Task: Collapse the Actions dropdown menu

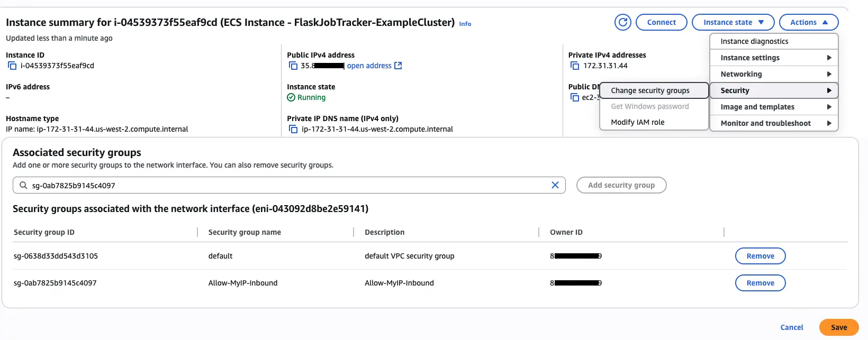Action: (x=808, y=22)
